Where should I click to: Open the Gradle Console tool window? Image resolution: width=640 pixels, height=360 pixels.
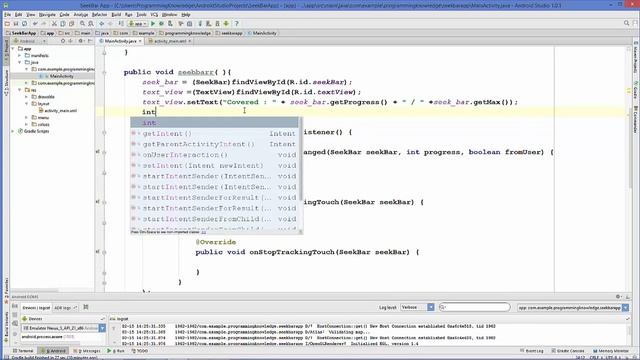568,351
